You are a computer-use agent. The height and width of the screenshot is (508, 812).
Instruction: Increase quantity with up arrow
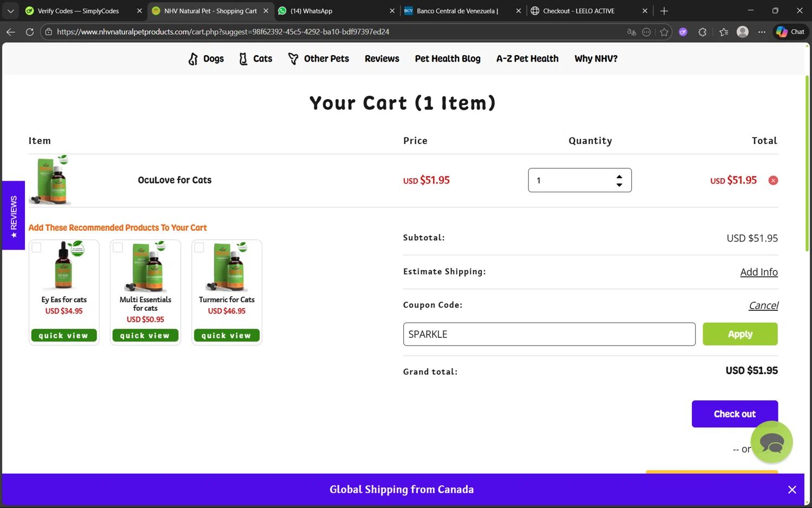[x=619, y=177]
